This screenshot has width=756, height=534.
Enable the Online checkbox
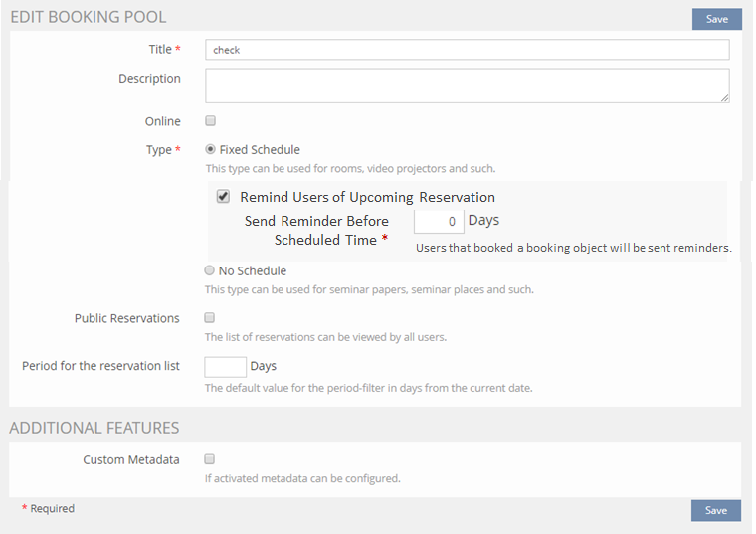(210, 121)
